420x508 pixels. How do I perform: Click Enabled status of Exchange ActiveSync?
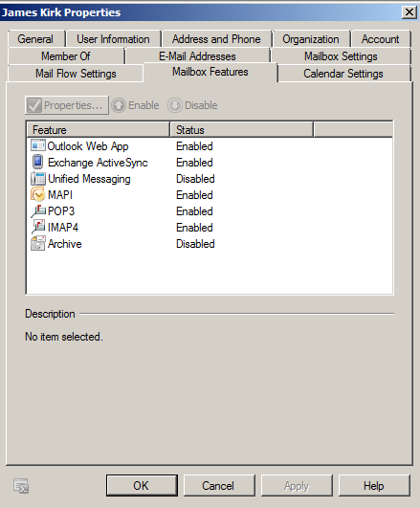[x=194, y=163]
